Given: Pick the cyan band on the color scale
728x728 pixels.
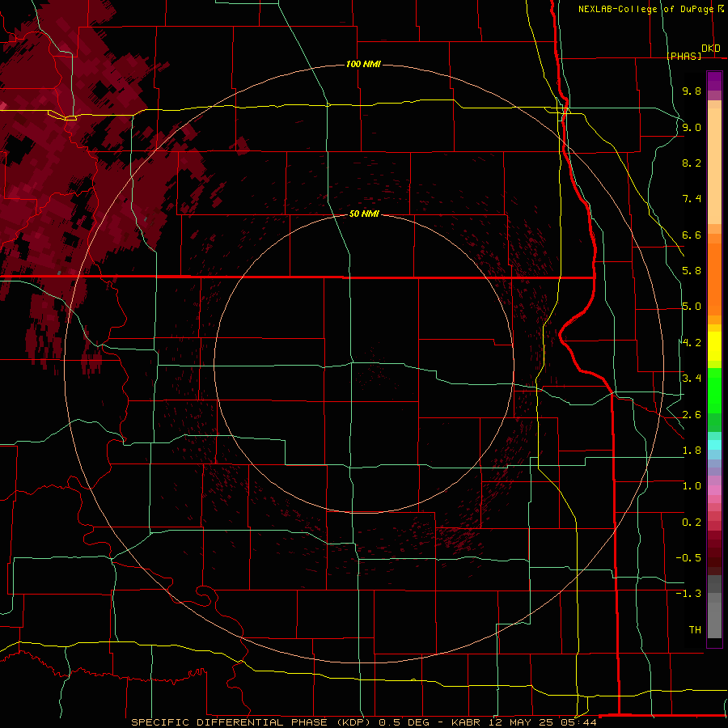Looking at the screenshot, I should click(x=714, y=445).
